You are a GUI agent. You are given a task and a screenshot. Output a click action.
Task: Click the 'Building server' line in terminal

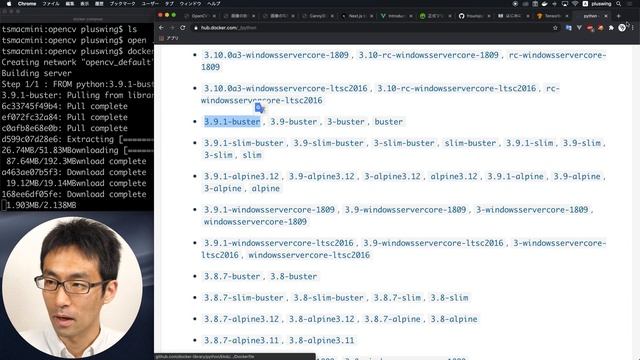(x=36, y=73)
